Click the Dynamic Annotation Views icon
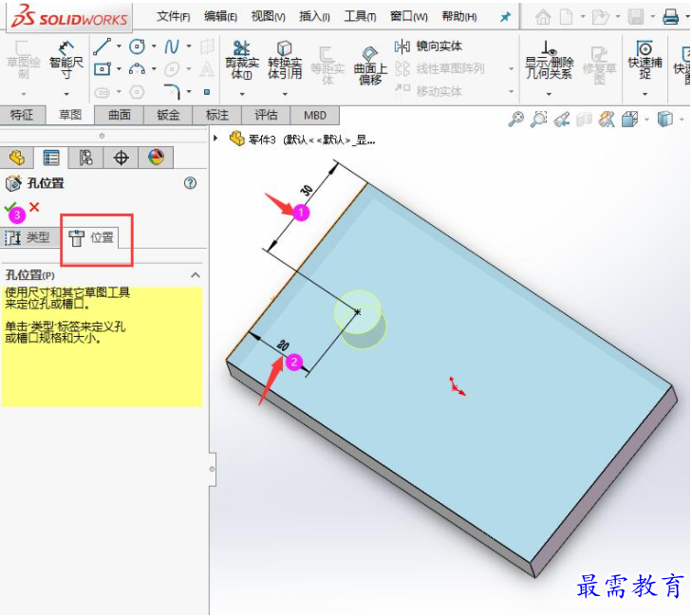The height and width of the screenshot is (616, 692). tap(607, 120)
